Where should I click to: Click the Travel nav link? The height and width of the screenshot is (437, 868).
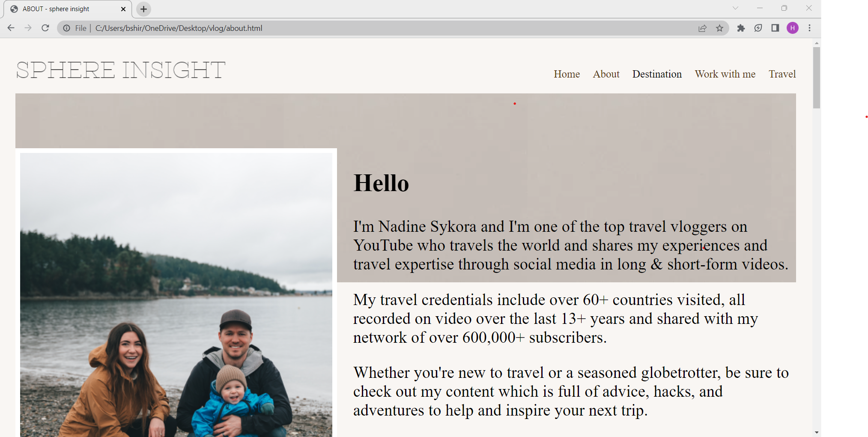[782, 74]
